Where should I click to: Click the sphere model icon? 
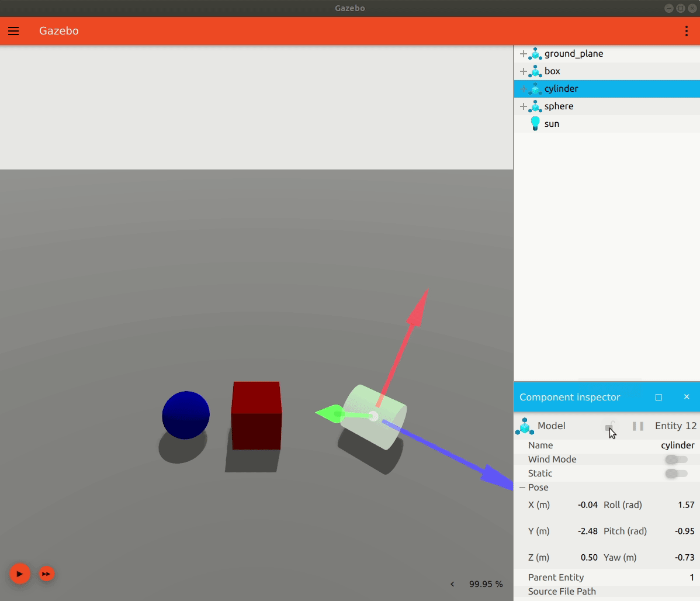pyautogui.click(x=535, y=106)
